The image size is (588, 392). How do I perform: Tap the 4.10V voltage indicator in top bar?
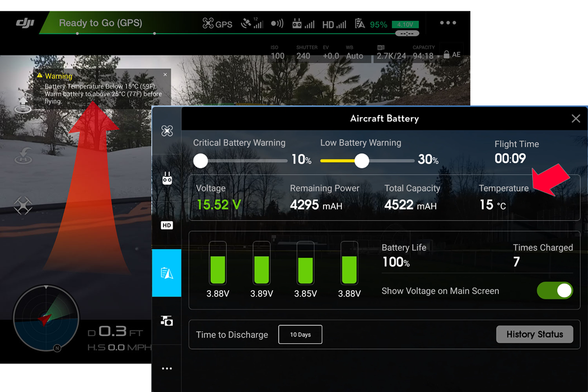tap(405, 25)
